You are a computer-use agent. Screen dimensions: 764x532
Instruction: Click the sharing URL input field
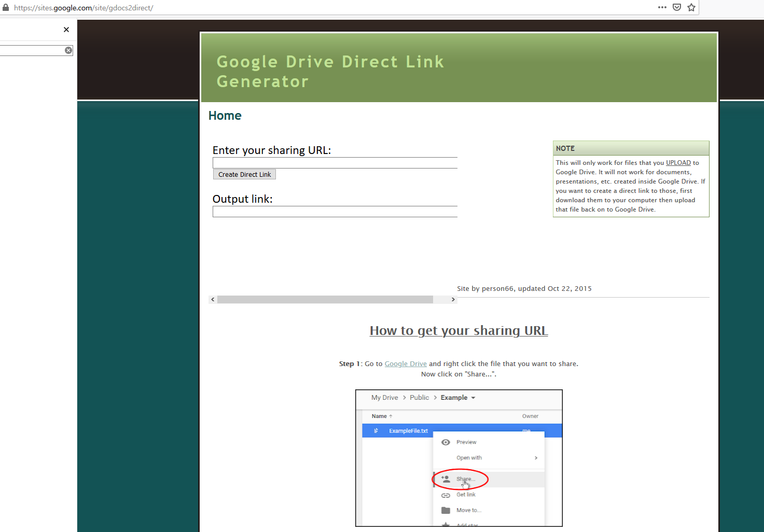pos(335,163)
